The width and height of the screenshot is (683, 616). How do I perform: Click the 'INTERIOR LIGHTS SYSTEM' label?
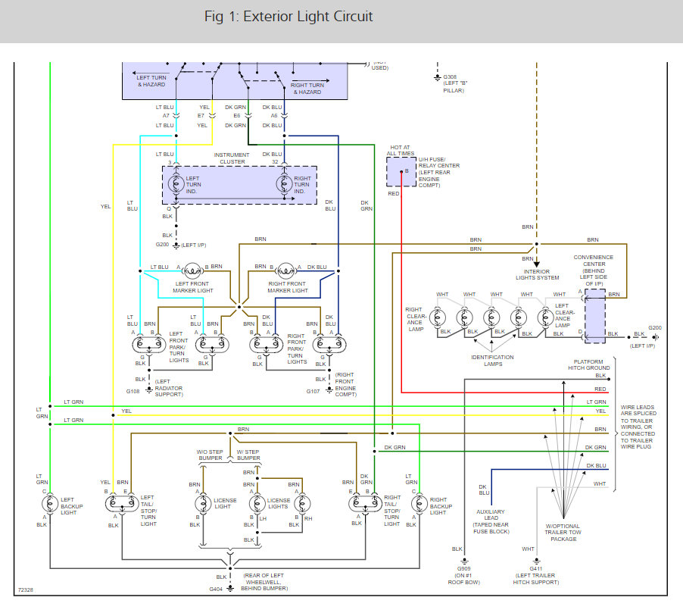coord(537,274)
